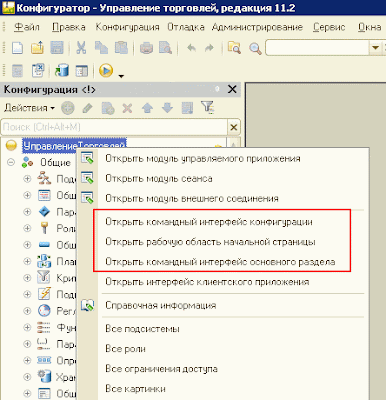The width and height of the screenshot is (386, 400).
Task: Click the Redo arrow icon
Action: pyautogui.click(x=209, y=48)
